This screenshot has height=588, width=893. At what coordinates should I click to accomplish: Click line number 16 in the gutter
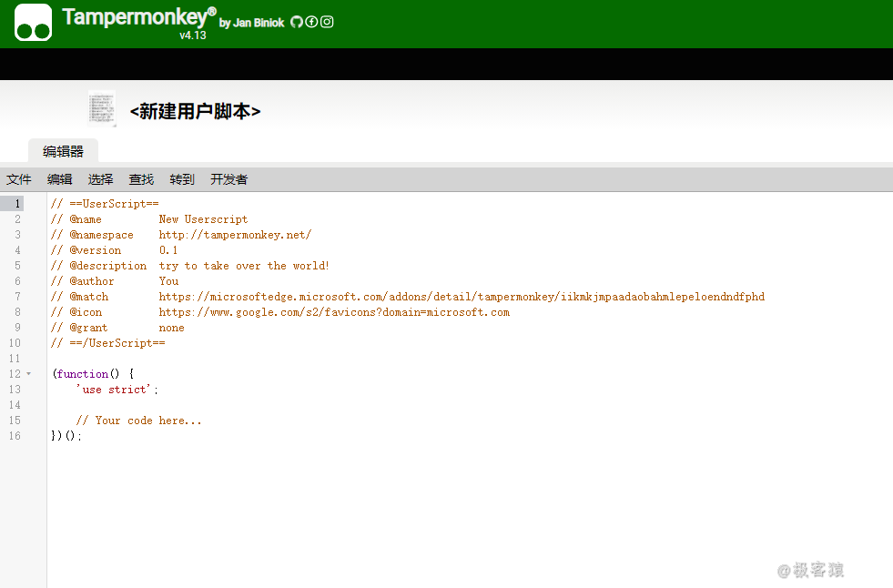[15, 436]
